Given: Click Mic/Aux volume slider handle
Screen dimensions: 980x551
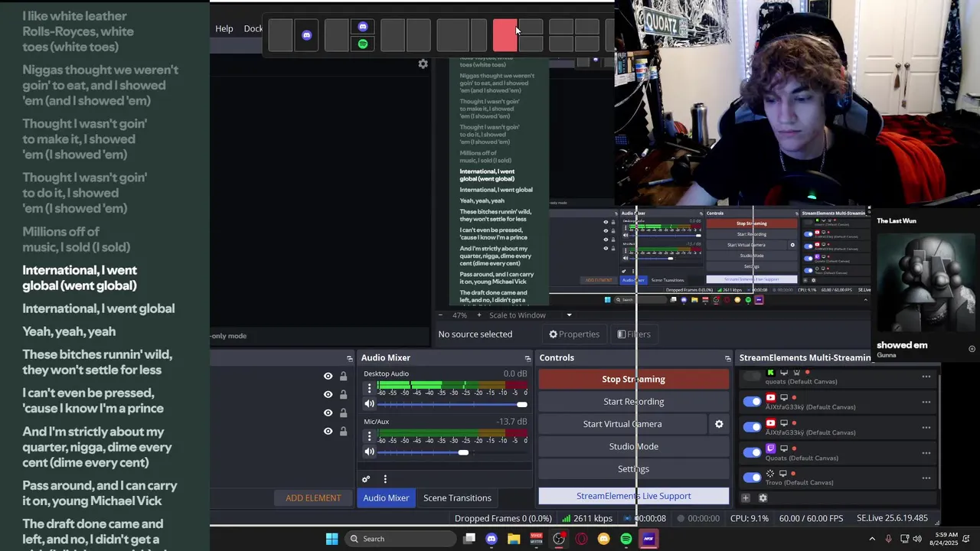Looking at the screenshot, I should 463,452.
